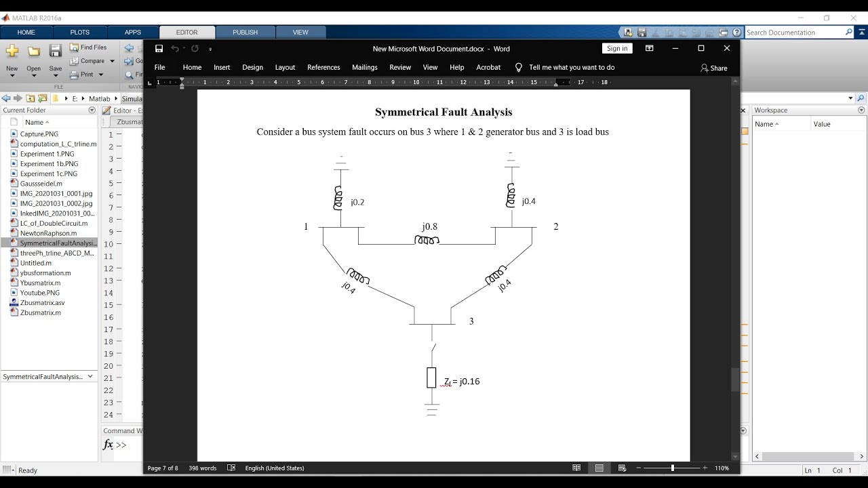Viewport: 868px width, 488px height.
Task: Select NewtonRaphson.m in Current Folder
Action: pyautogui.click(x=48, y=233)
